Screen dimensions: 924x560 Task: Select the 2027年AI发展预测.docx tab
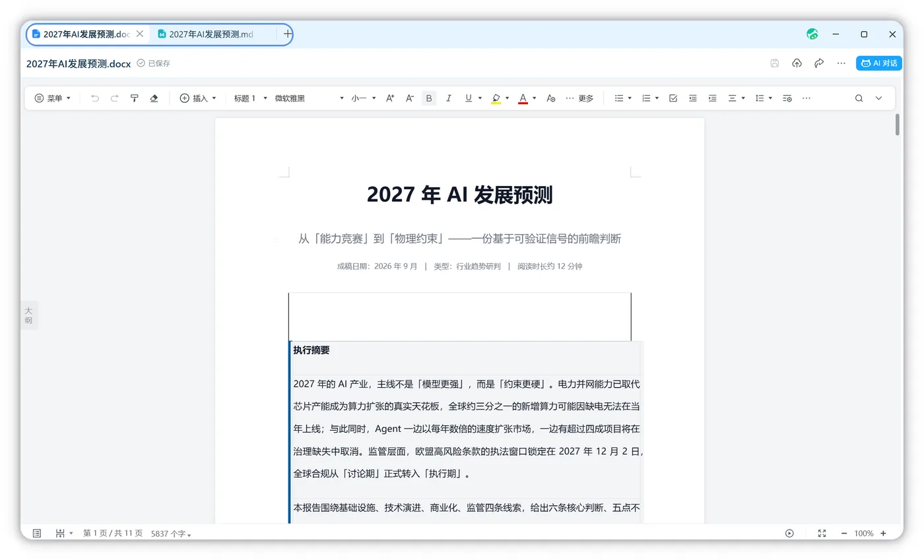coord(86,34)
